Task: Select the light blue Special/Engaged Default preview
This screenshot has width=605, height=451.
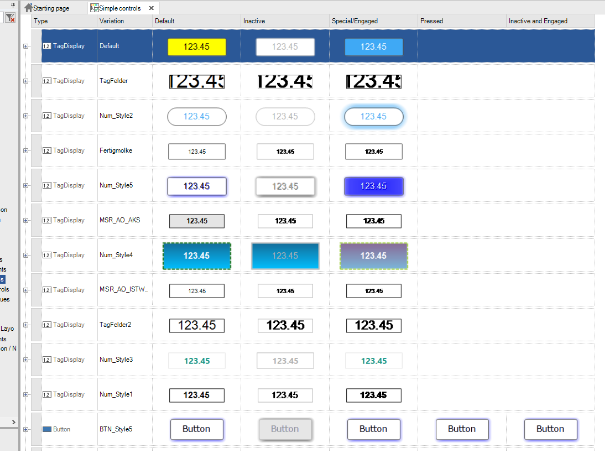Action: pos(373,47)
